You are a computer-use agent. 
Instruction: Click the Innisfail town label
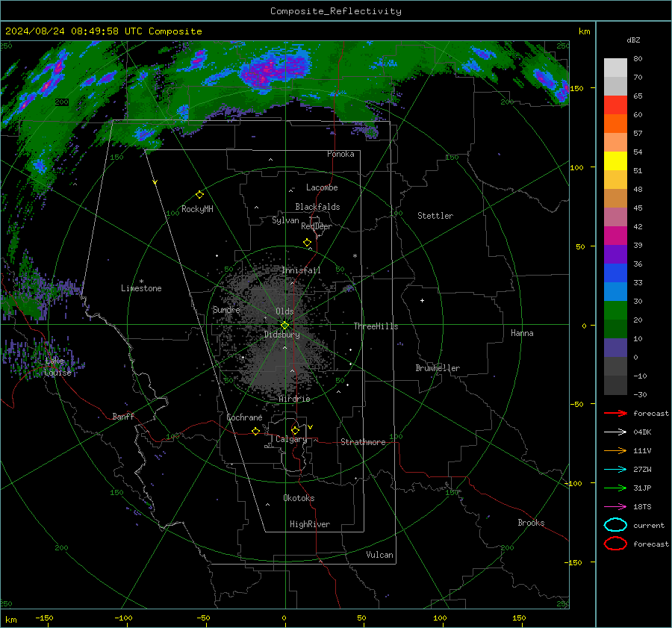click(301, 270)
